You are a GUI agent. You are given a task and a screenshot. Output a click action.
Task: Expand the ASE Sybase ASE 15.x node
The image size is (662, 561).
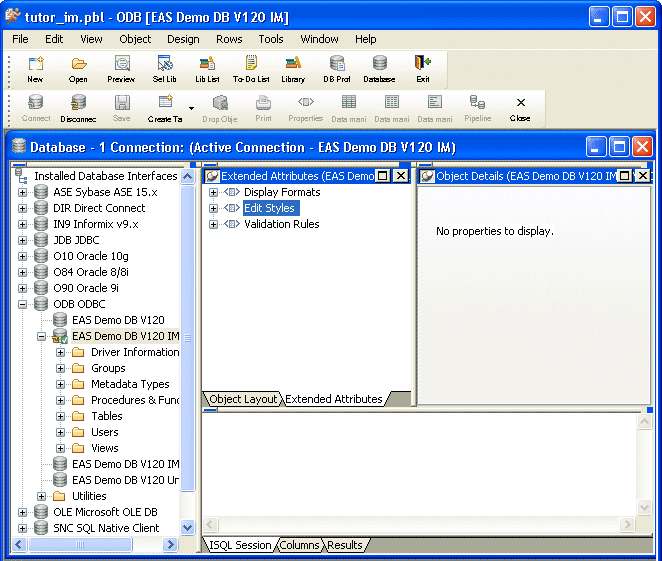23,192
